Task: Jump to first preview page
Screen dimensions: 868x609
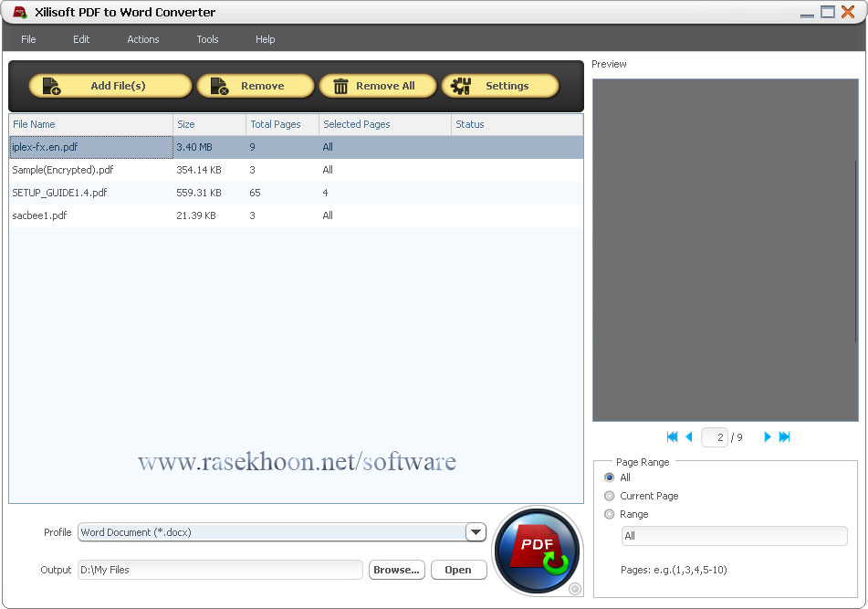Action: (x=672, y=436)
